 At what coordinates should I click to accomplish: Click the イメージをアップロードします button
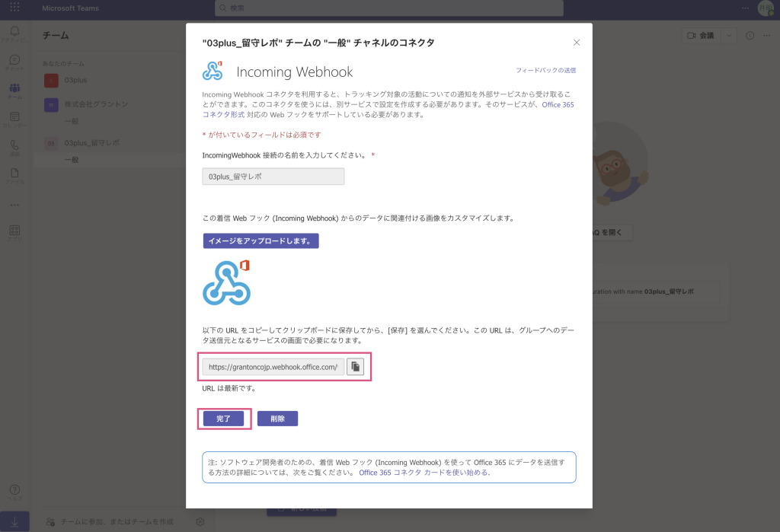tap(261, 241)
